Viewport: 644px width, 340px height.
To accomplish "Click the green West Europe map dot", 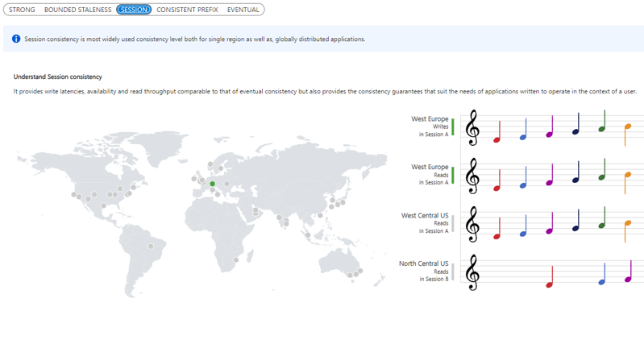I will click(x=213, y=185).
